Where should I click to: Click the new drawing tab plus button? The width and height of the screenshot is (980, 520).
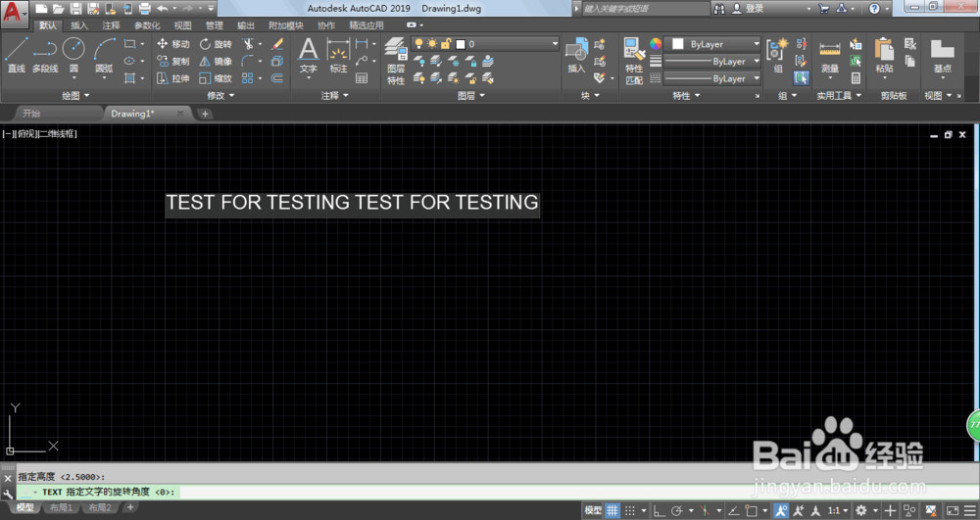tap(205, 114)
